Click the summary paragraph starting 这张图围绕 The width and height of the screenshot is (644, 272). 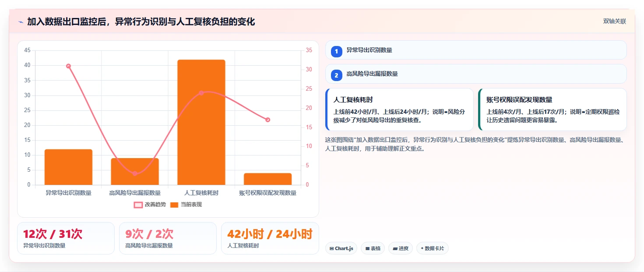476,144
